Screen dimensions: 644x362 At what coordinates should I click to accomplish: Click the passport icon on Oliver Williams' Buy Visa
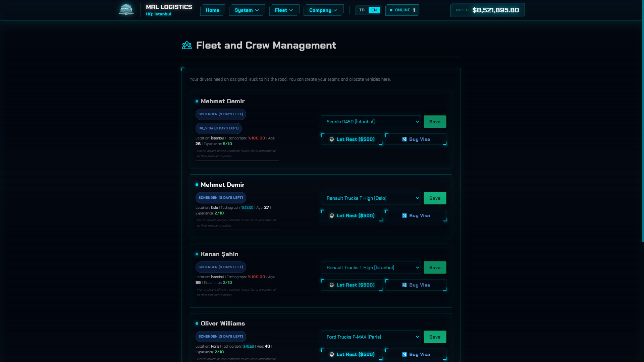[404, 354]
